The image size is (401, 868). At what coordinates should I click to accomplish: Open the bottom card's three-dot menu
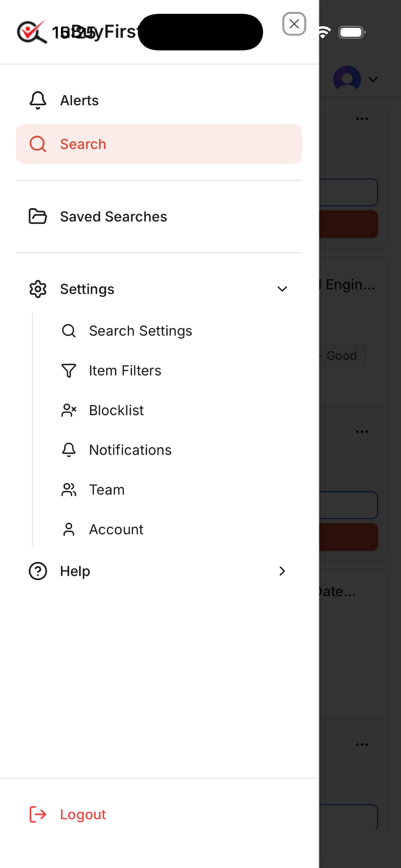click(x=362, y=744)
